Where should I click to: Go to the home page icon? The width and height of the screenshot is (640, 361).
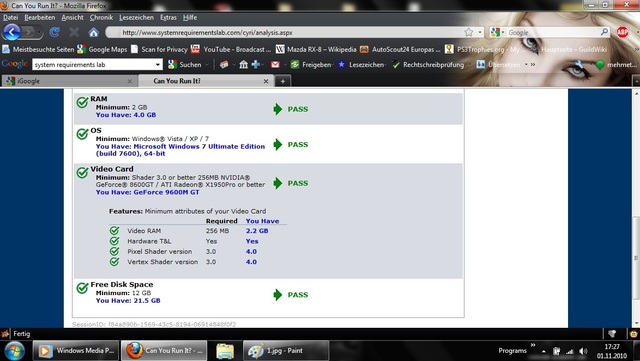pyautogui.click(x=93, y=32)
